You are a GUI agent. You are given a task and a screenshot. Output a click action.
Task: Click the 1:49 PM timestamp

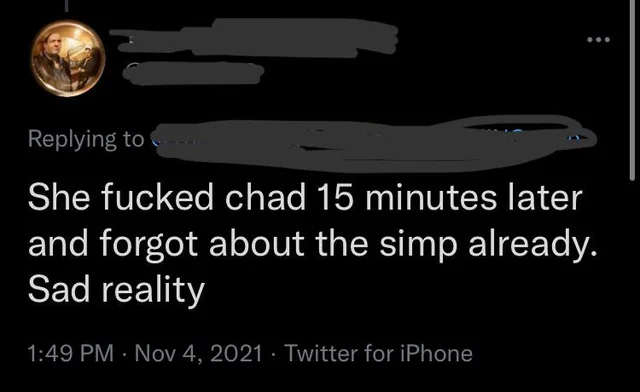click(x=71, y=353)
